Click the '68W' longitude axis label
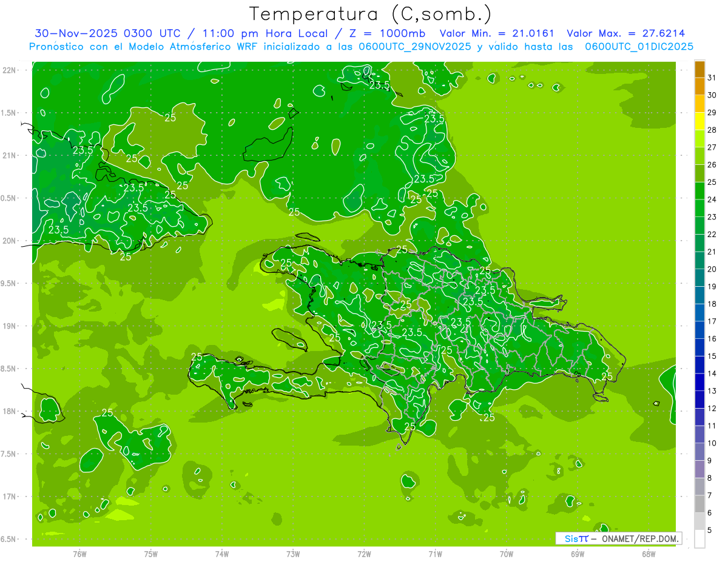This screenshot has width=728, height=562. click(x=649, y=554)
